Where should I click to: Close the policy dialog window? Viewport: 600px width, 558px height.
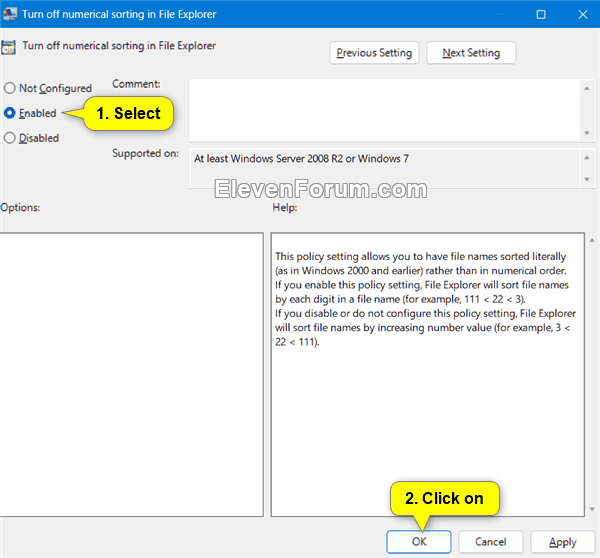click(x=583, y=15)
